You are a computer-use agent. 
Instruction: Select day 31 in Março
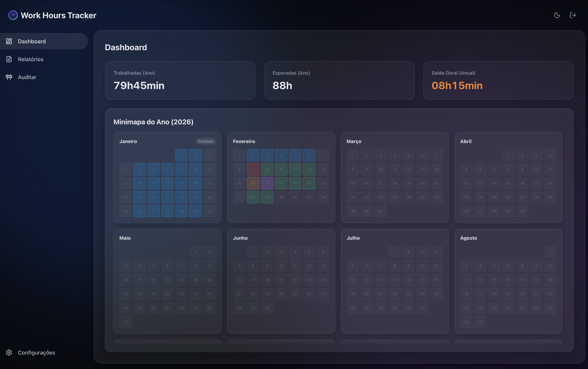(x=381, y=211)
